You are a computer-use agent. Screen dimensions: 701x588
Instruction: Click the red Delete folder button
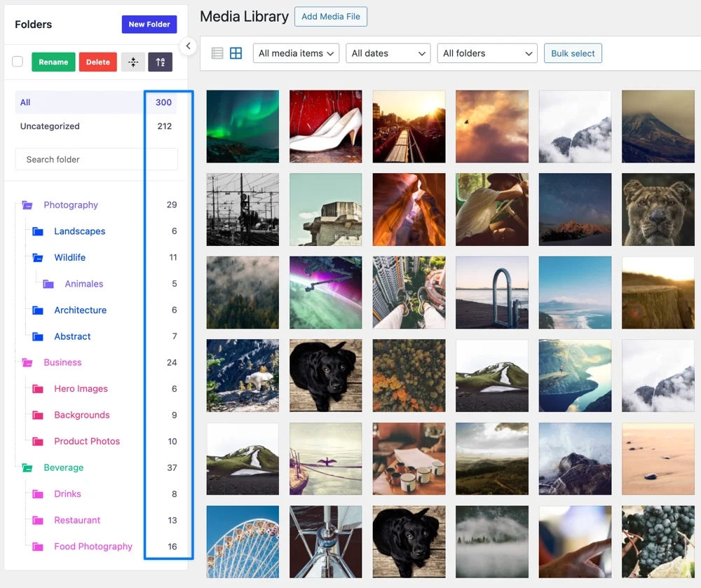(97, 62)
